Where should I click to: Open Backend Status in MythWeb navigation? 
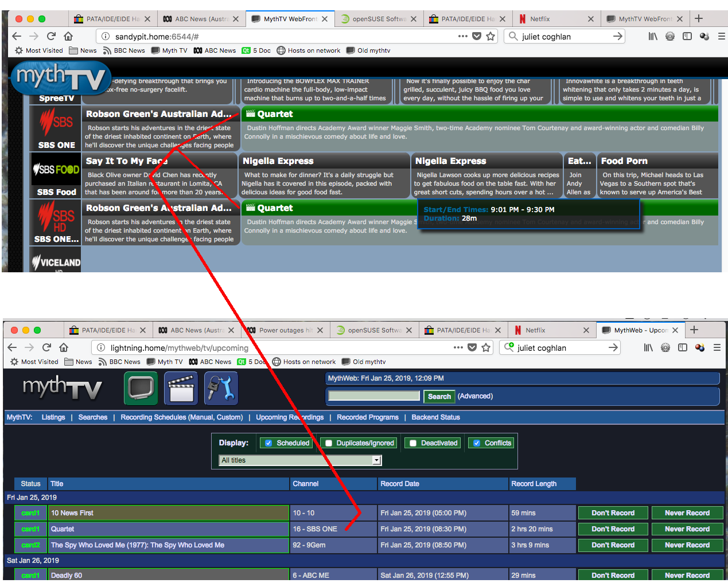(435, 417)
